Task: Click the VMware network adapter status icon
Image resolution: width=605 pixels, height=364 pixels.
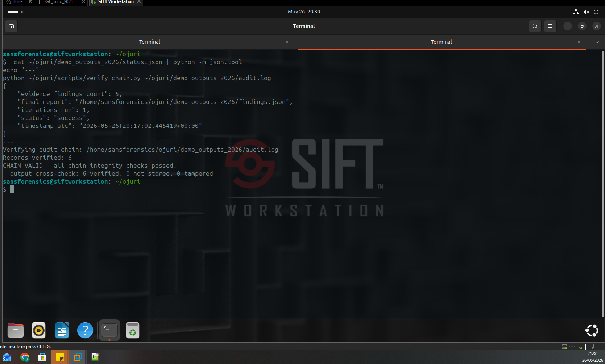Action: (580, 347)
